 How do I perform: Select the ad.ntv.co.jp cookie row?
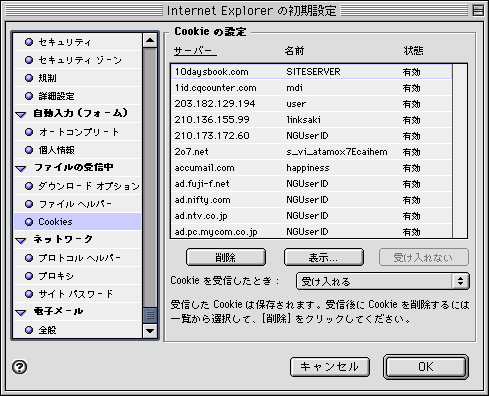tap(311, 216)
